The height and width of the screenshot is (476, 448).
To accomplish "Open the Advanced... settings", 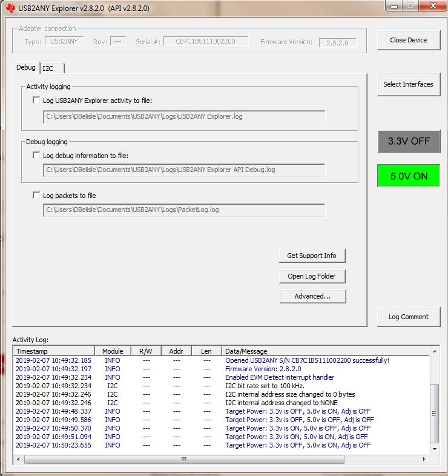I will click(x=312, y=296).
